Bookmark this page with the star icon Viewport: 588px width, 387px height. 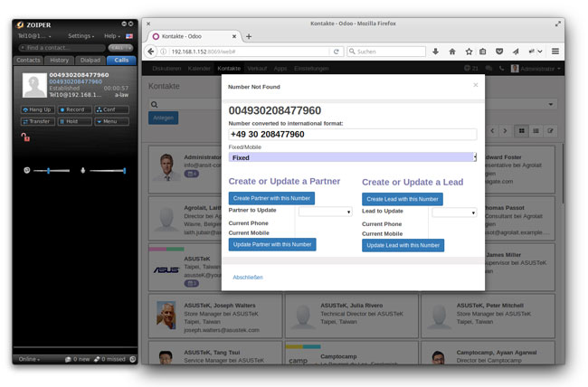click(469, 52)
